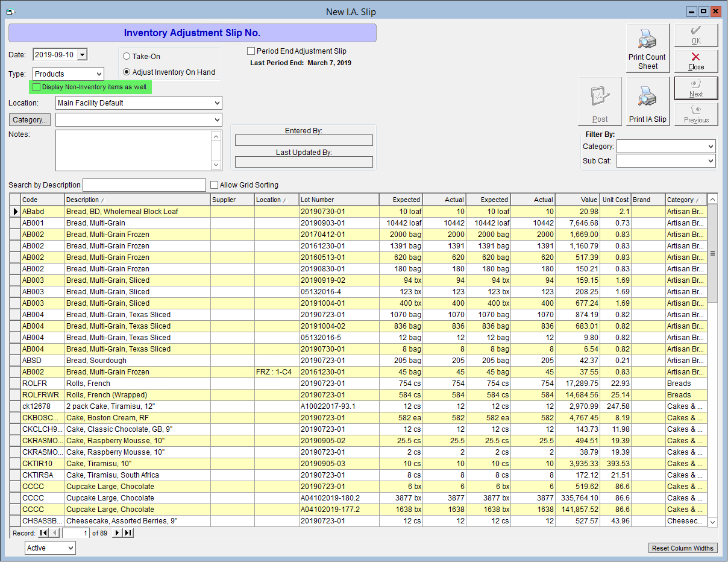Click the Lot Number column header
728x562 pixels.
coord(339,200)
